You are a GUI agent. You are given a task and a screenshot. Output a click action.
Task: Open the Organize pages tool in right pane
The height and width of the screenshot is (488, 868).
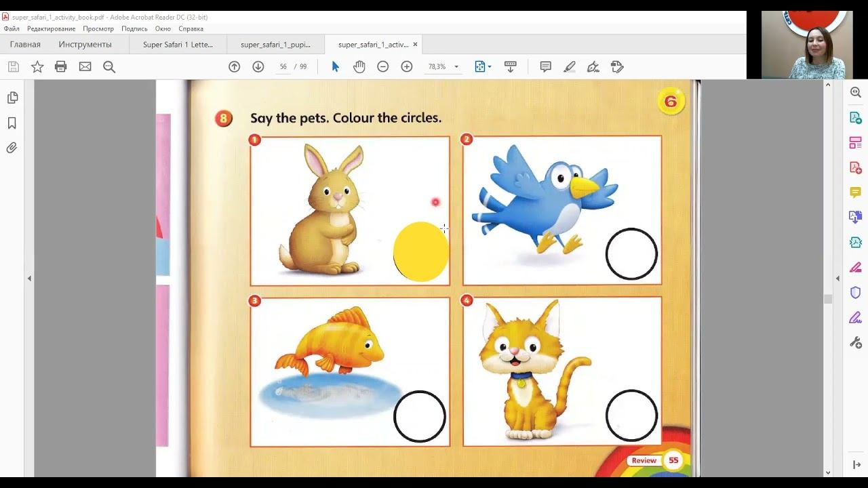856,143
